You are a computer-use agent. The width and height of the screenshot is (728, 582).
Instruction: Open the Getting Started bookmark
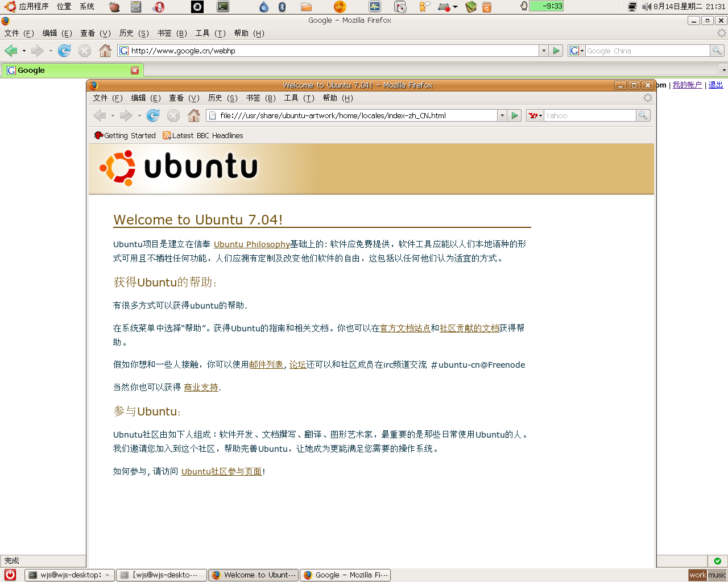click(x=125, y=135)
